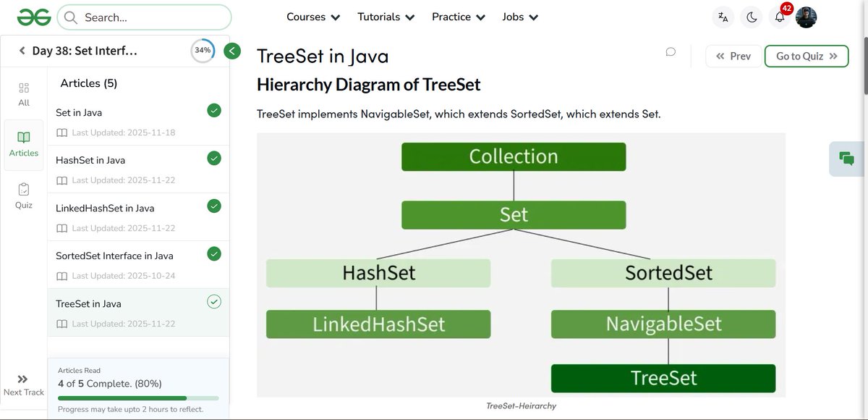This screenshot has width=868, height=420.
Task: Toggle dark mode with the moon icon
Action: click(x=752, y=16)
